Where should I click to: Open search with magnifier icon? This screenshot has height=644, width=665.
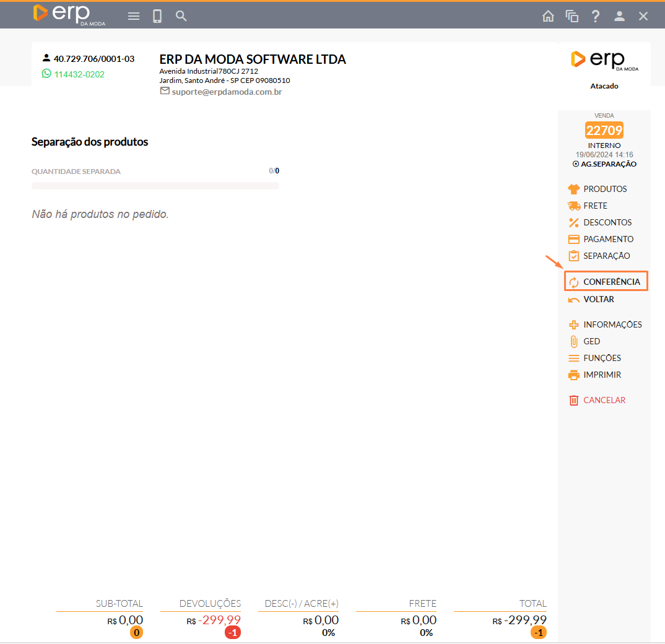181,16
